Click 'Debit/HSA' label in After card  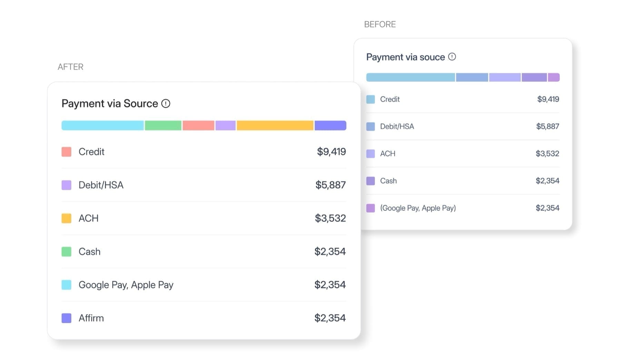click(x=101, y=185)
